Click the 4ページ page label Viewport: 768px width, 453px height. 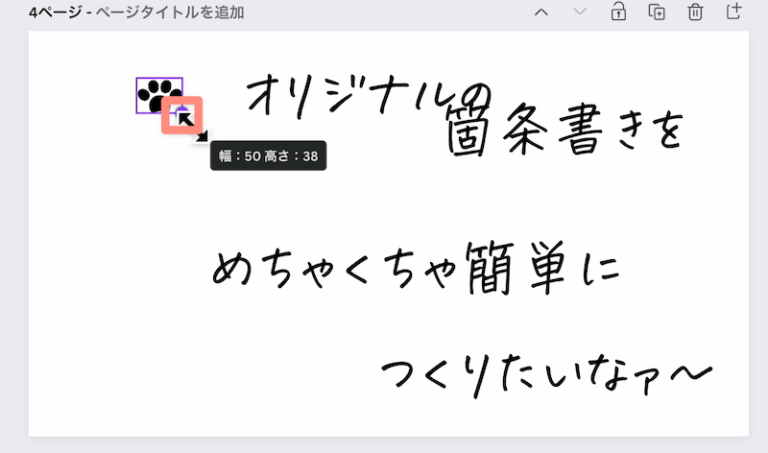55,12
